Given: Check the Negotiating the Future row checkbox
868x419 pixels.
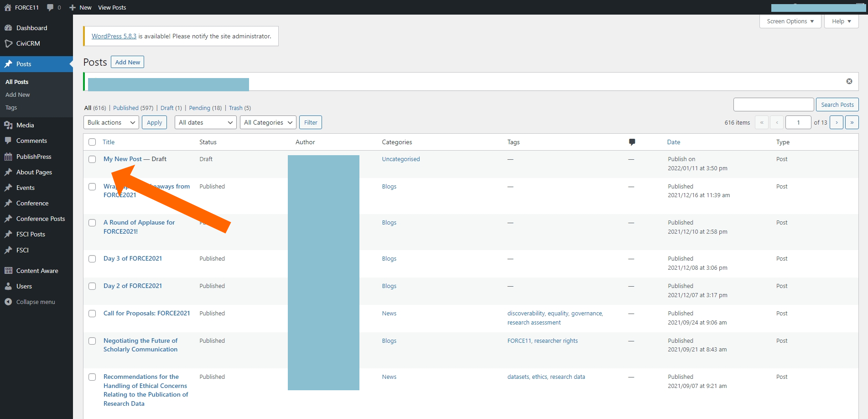Looking at the screenshot, I should pyautogui.click(x=92, y=341).
